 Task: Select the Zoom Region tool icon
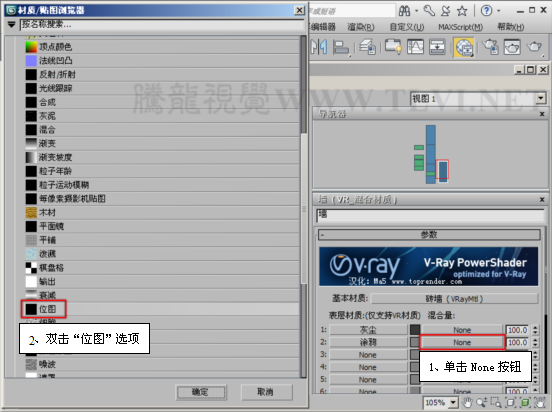click(496, 402)
